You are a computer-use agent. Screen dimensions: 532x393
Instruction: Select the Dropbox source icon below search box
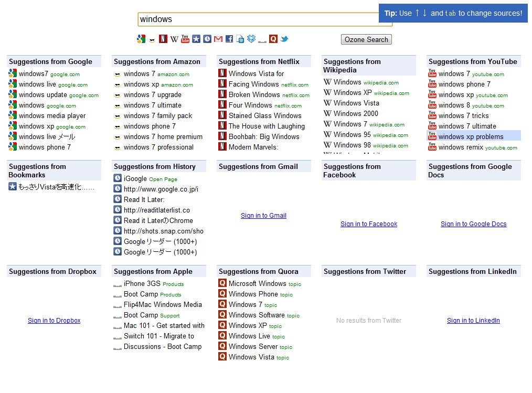click(x=251, y=39)
